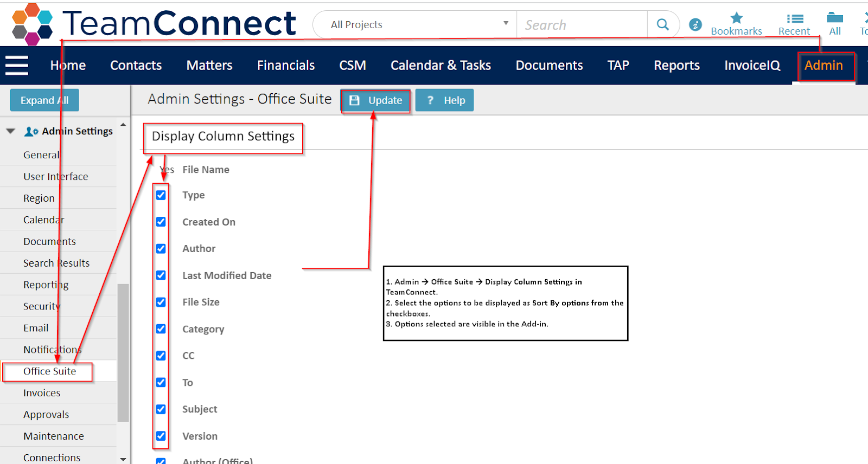Uncheck the CC column checkbox
Viewport: 868px width, 464px height.
click(161, 356)
